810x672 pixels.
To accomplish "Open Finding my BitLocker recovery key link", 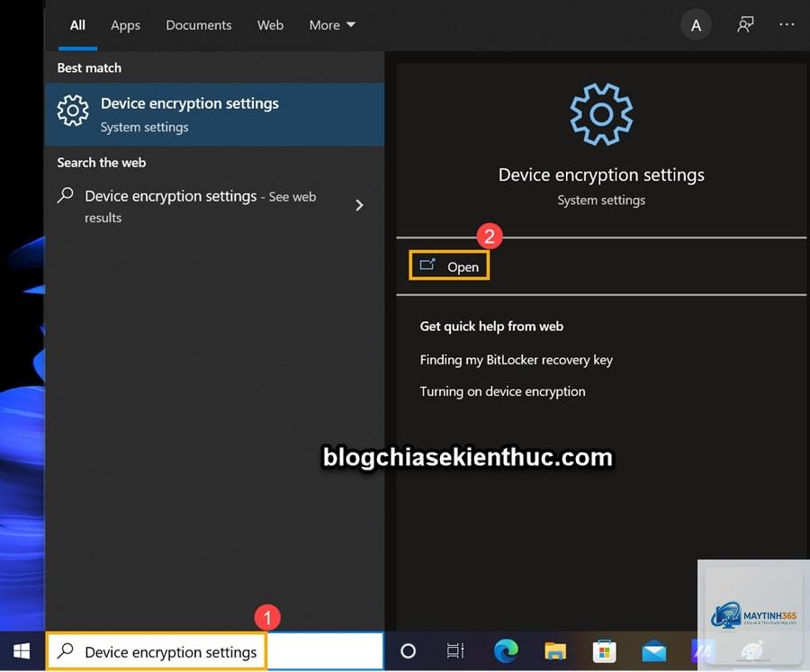I will pos(516,360).
